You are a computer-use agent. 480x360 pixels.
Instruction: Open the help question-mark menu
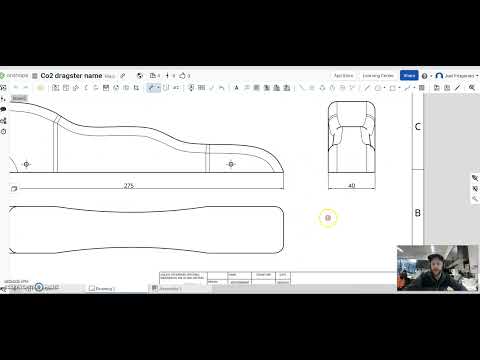[x=424, y=76]
